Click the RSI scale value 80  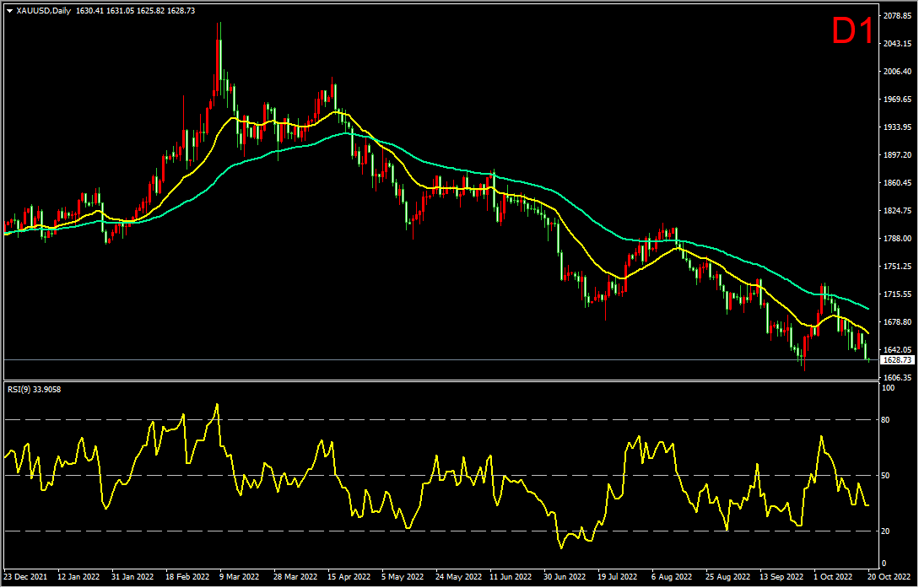point(885,420)
